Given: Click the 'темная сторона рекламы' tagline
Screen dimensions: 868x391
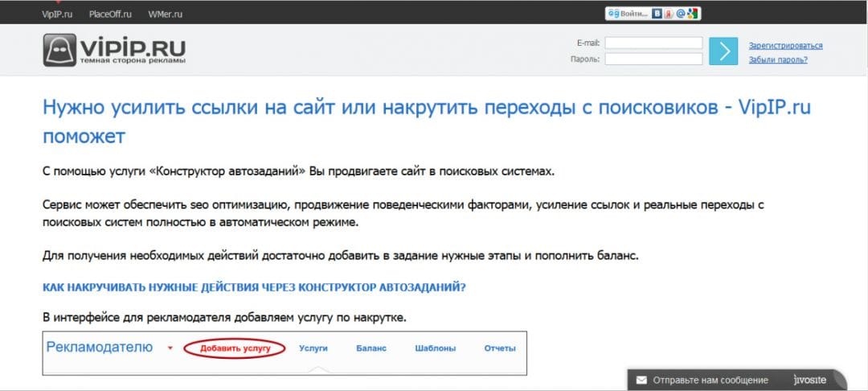Looking at the screenshot, I should click(133, 60).
